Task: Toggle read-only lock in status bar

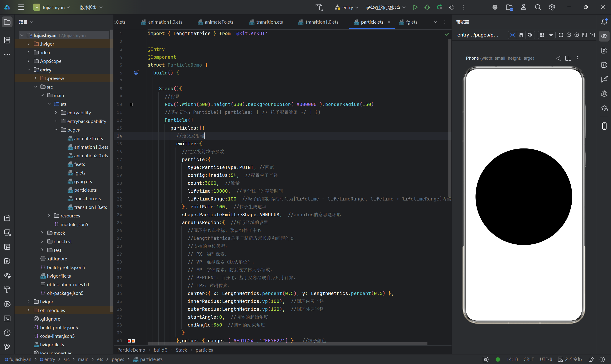Action: point(591,359)
